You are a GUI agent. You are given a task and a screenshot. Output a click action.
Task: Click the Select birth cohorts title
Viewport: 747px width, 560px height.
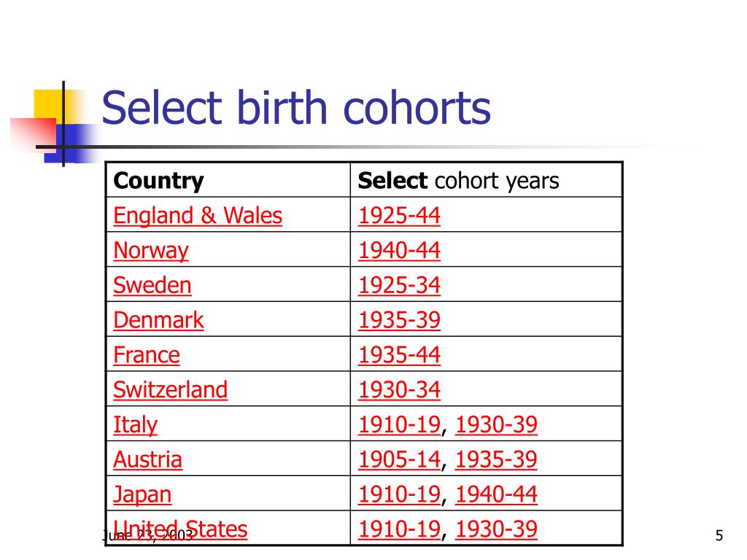tap(296, 108)
